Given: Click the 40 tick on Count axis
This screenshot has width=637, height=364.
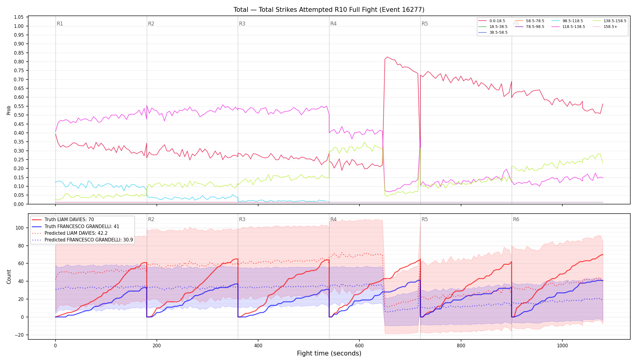Looking at the screenshot, I should point(22,281).
